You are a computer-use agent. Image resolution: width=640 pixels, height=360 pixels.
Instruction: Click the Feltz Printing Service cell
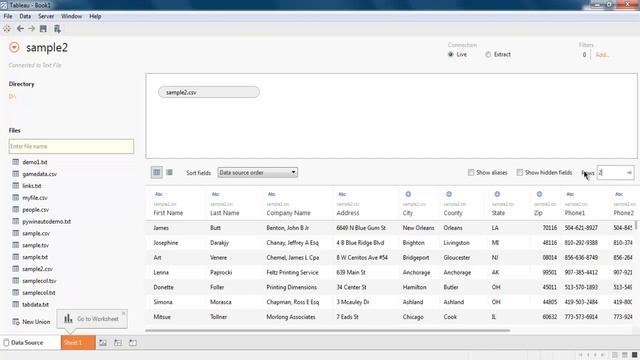pyautogui.click(x=292, y=272)
